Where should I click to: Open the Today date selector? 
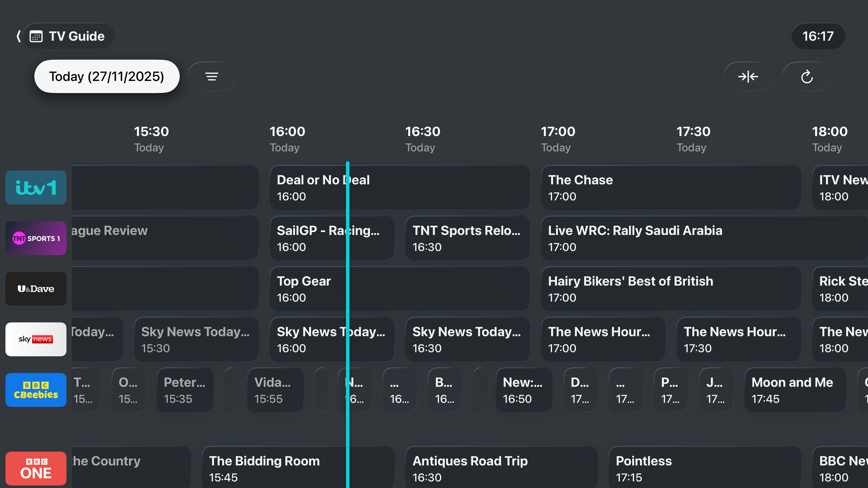(x=107, y=76)
